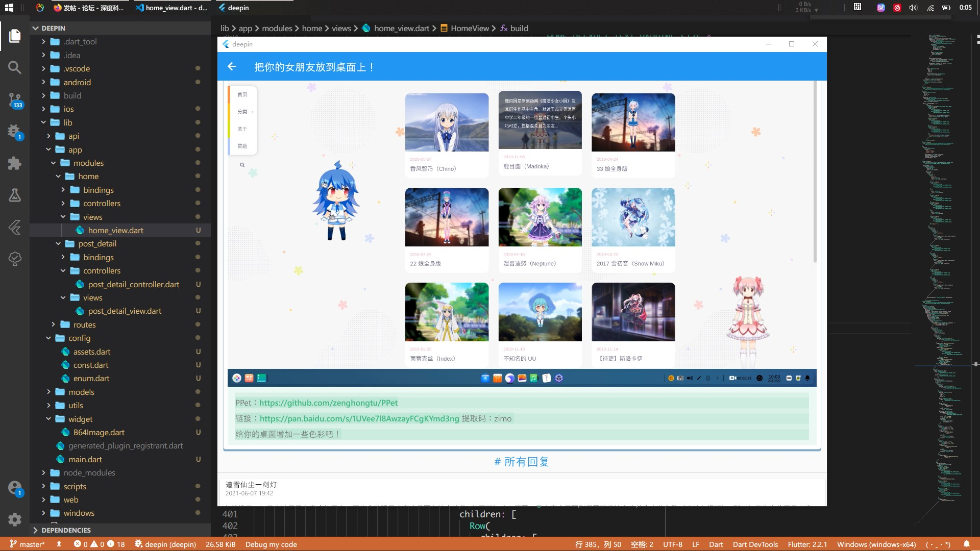Click the notifications bell in status bar
The image size is (980, 551).
click(966, 544)
